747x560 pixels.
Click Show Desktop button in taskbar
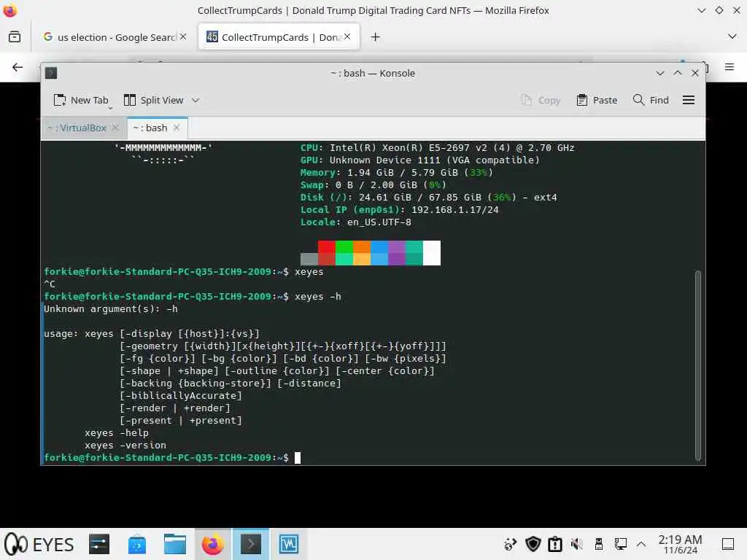[x=728, y=544]
